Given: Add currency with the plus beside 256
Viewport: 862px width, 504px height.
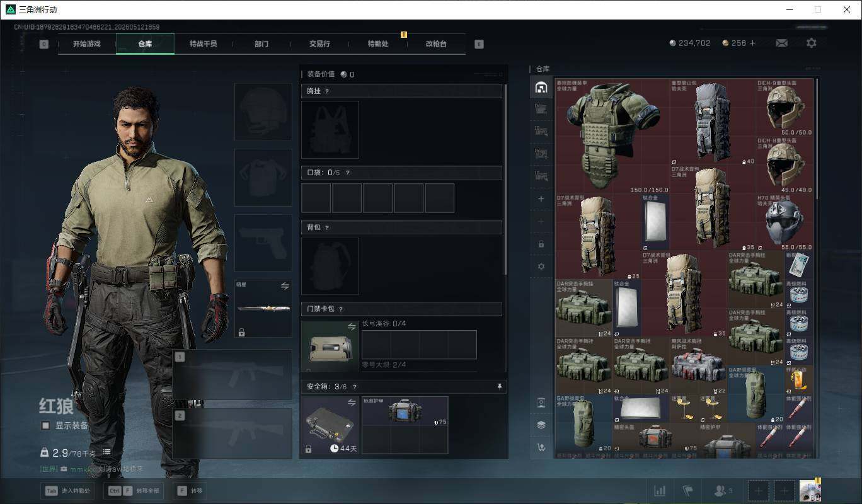Looking at the screenshot, I should pyautogui.click(x=752, y=43).
